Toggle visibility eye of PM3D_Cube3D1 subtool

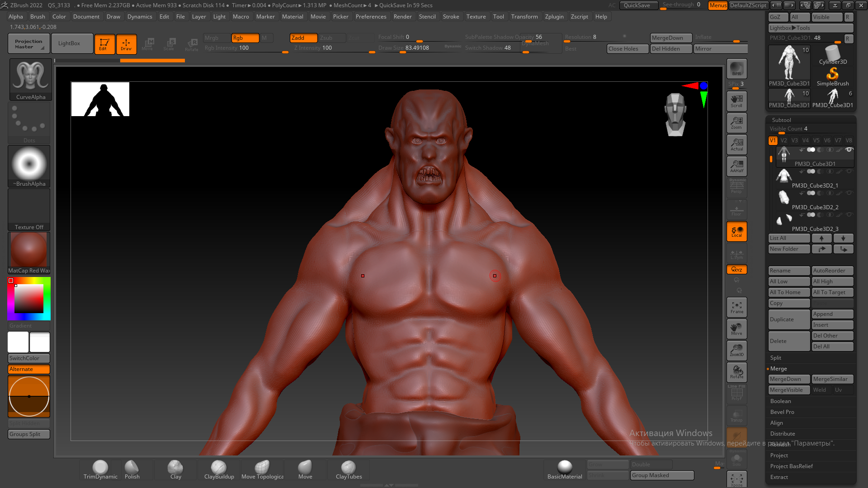tap(849, 150)
